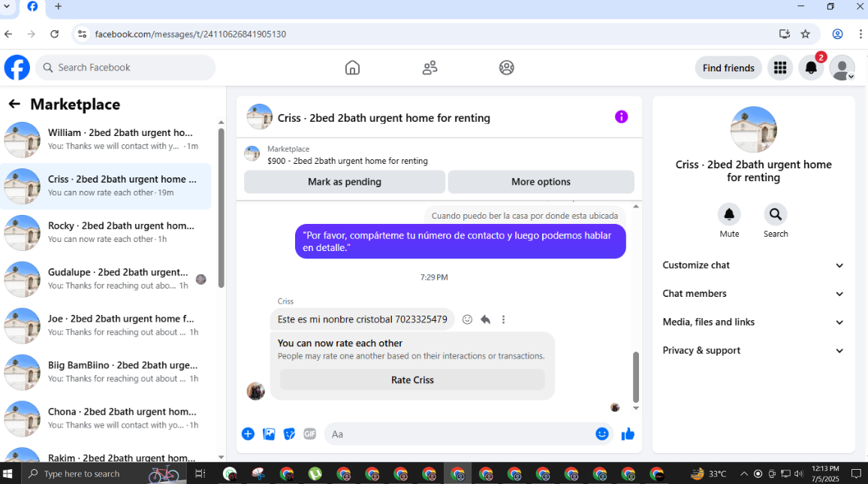Send a thumbs-up like
The width and height of the screenshot is (868, 484).
pyautogui.click(x=628, y=434)
